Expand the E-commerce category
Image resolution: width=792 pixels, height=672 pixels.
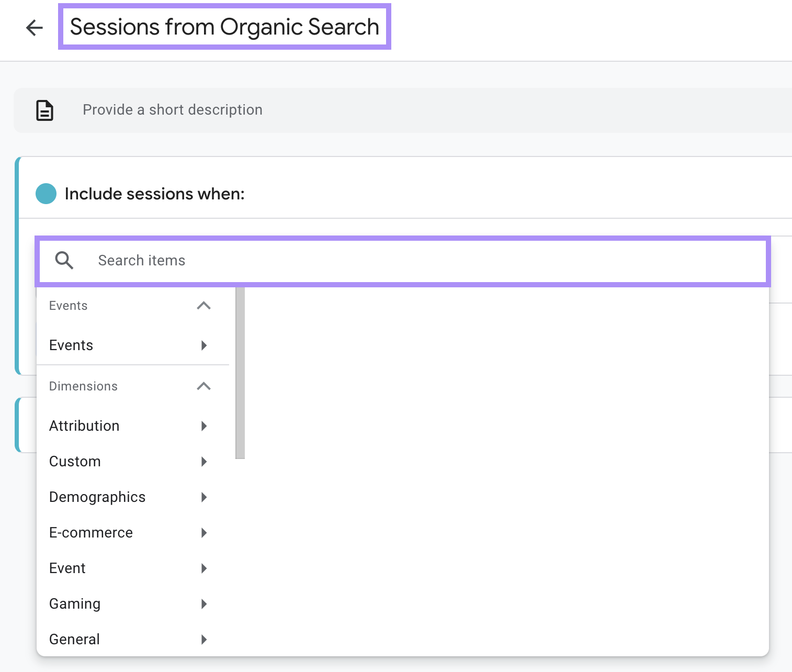pos(204,532)
